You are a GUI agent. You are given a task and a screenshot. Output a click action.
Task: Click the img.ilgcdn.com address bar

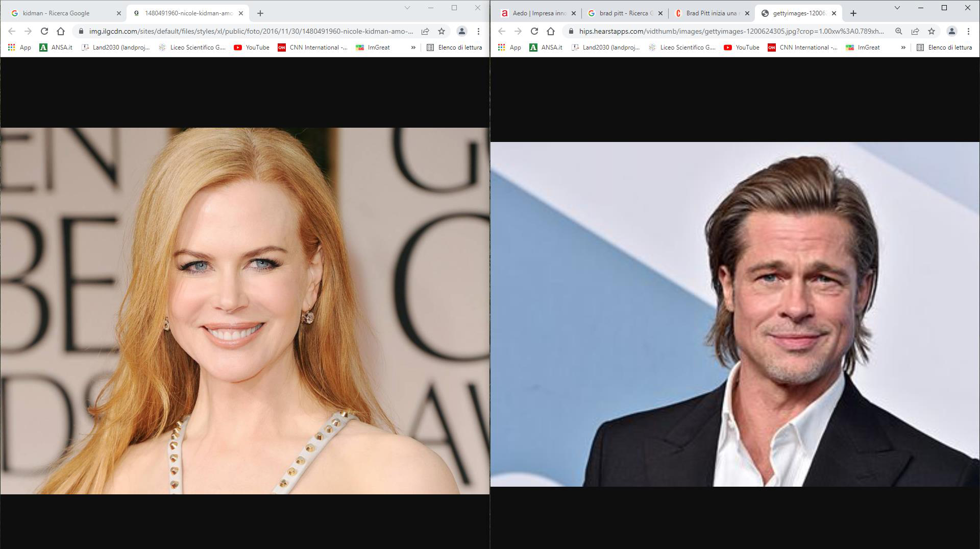click(250, 31)
